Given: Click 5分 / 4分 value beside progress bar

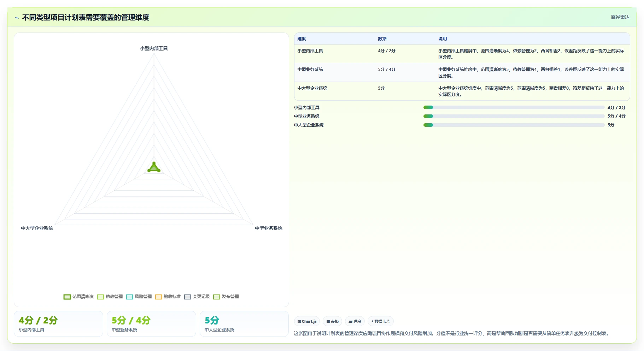Looking at the screenshot, I should 616,116.
